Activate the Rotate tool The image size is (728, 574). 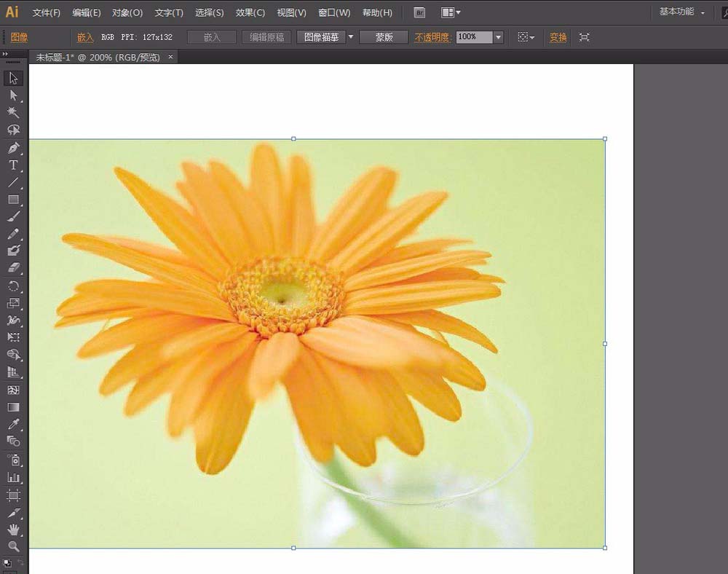[x=13, y=286]
